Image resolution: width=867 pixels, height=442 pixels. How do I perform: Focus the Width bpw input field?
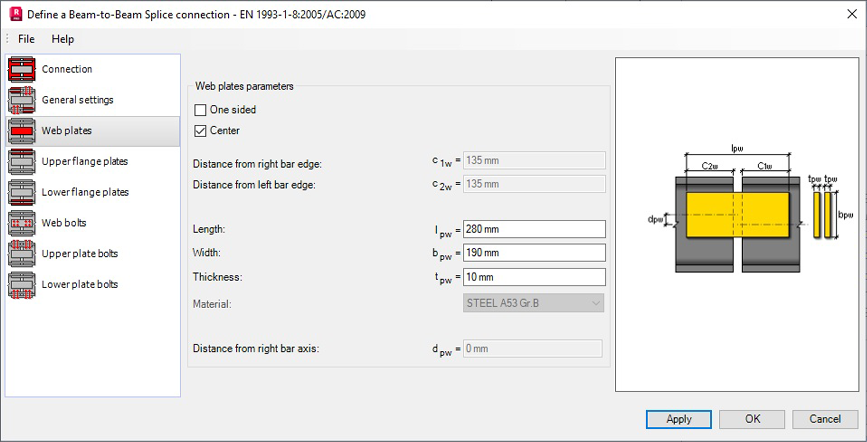[x=534, y=253]
